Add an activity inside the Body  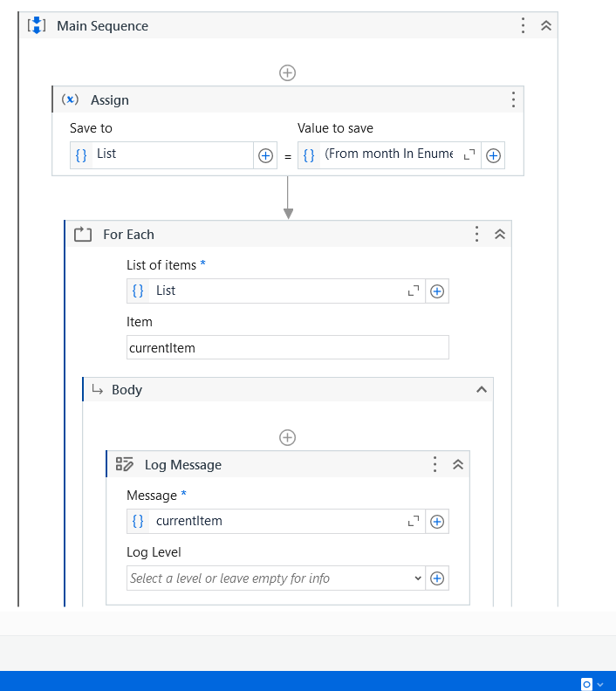tap(287, 437)
